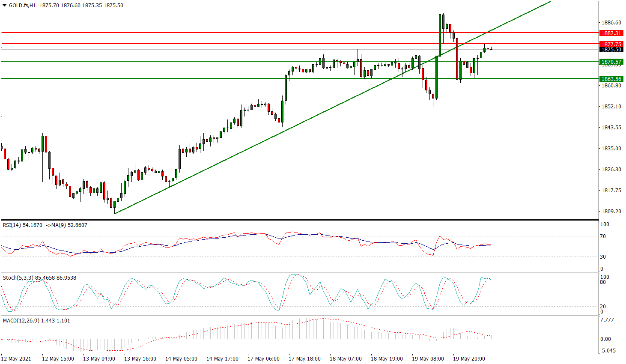
Task: Click the 1809.20 price axis value
Action: (611, 212)
